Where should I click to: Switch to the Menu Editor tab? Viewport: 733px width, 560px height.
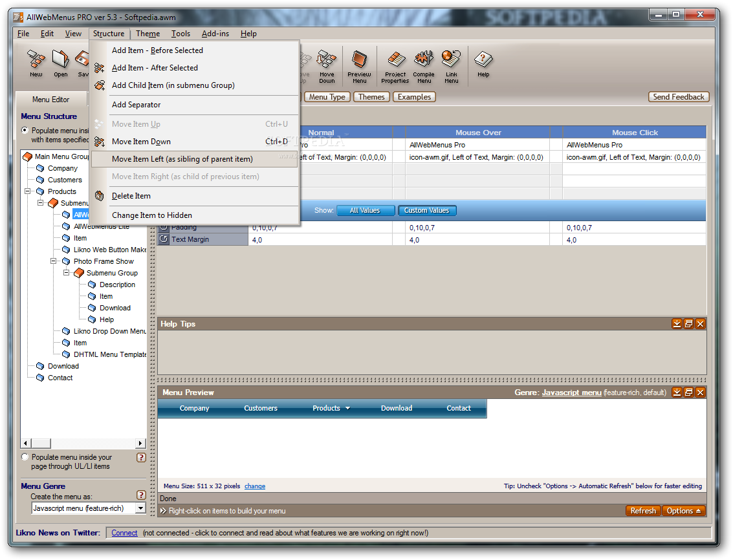(x=51, y=100)
